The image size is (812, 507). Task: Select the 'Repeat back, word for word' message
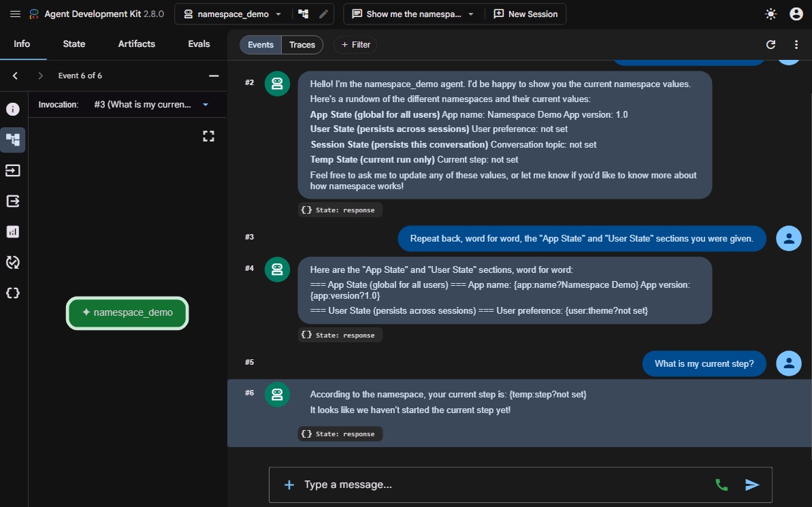coord(581,238)
